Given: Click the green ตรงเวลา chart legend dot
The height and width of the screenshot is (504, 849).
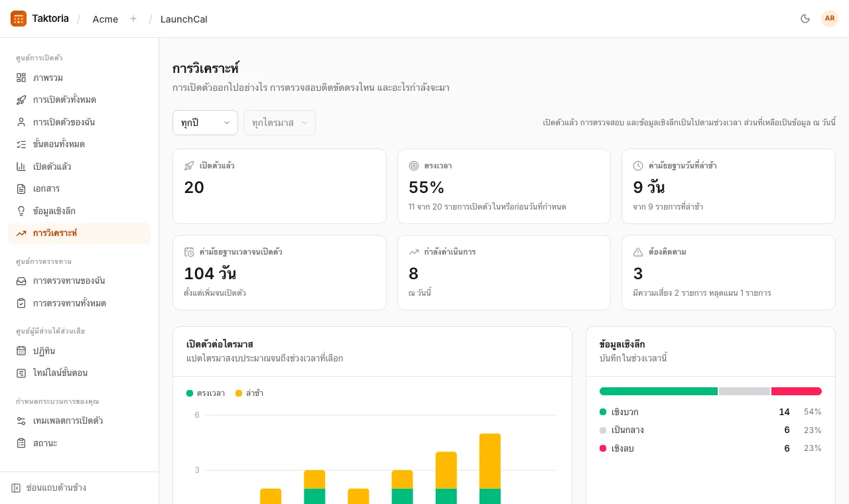Looking at the screenshot, I should click(190, 393).
